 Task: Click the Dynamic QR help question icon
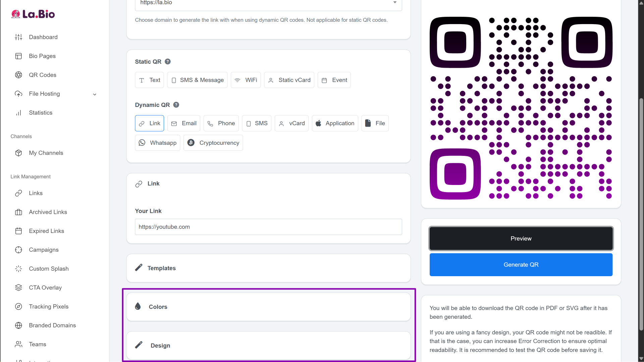click(x=176, y=105)
